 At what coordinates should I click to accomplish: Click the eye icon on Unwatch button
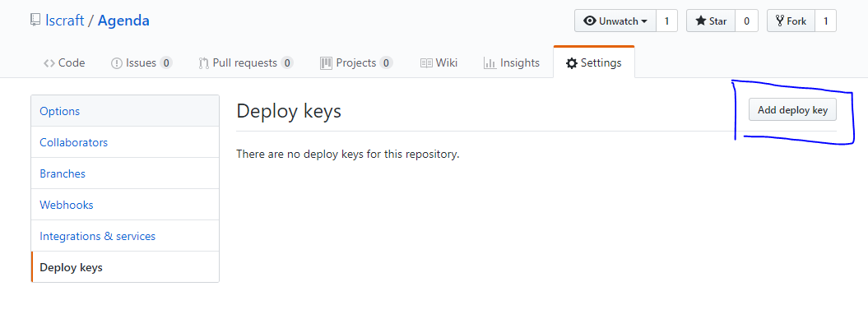pos(590,21)
